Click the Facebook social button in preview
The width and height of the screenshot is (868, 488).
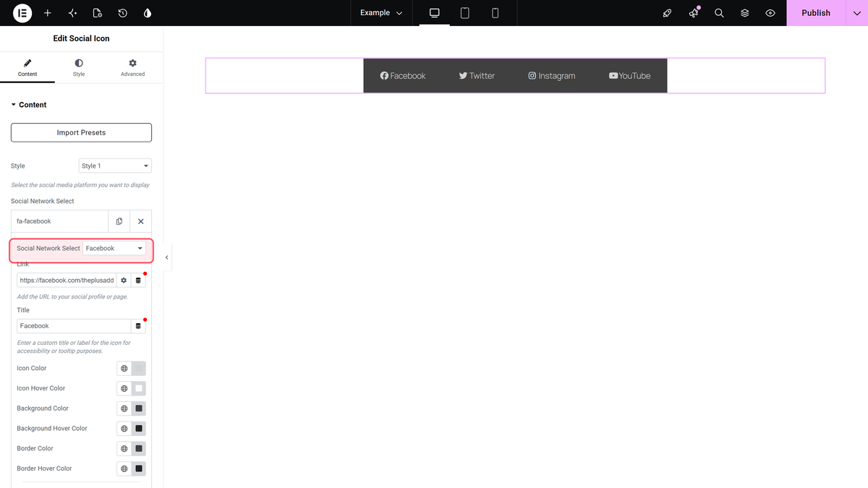[403, 76]
